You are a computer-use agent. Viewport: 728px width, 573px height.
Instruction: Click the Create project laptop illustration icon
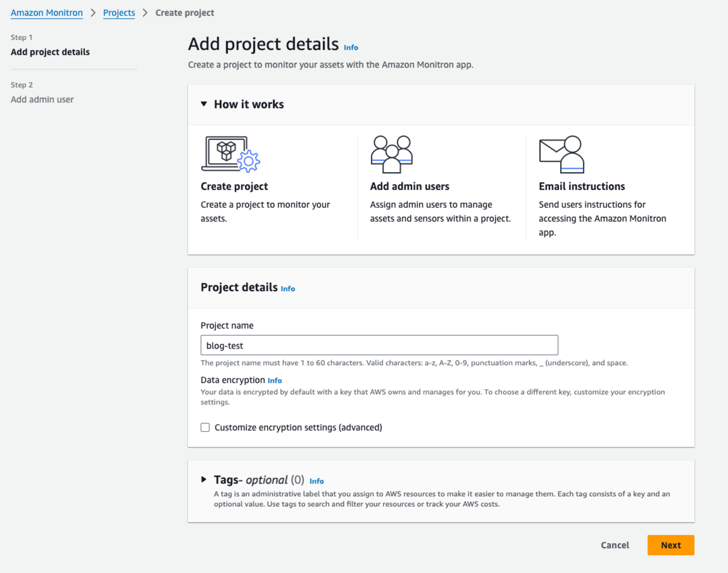point(231,154)
